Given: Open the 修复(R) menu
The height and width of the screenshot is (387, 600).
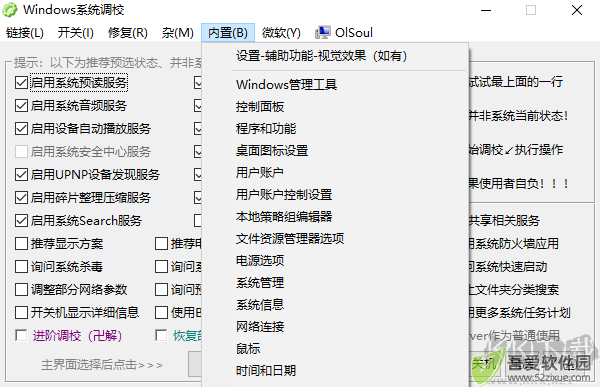Looking at the screenshot, I should (128, 33).
